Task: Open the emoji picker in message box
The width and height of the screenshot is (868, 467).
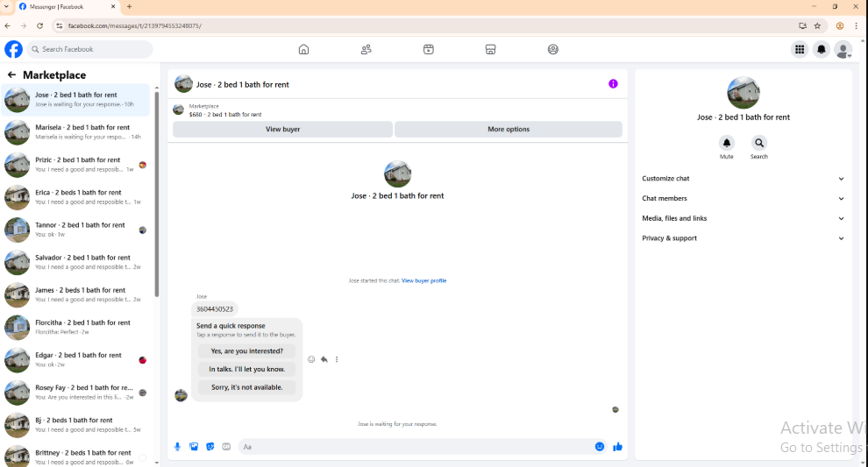Action: pos(600,447)
